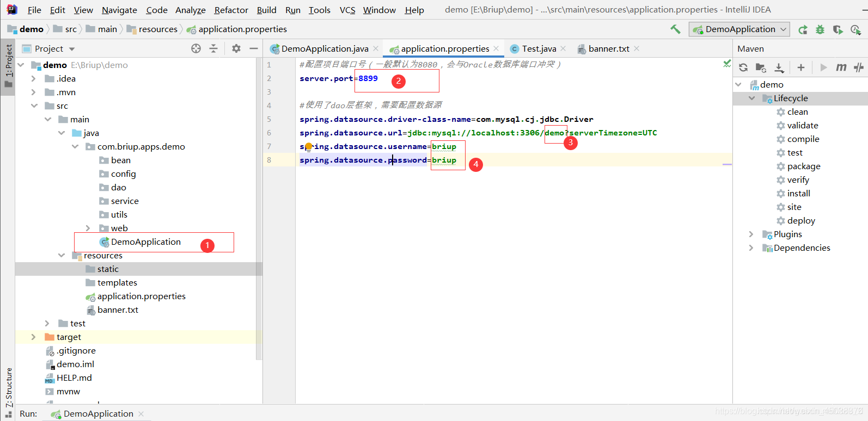The width and height of the screenshot is (868, 421).
Task: Close the DemoApplication.java tab
Action: (376, 48)
